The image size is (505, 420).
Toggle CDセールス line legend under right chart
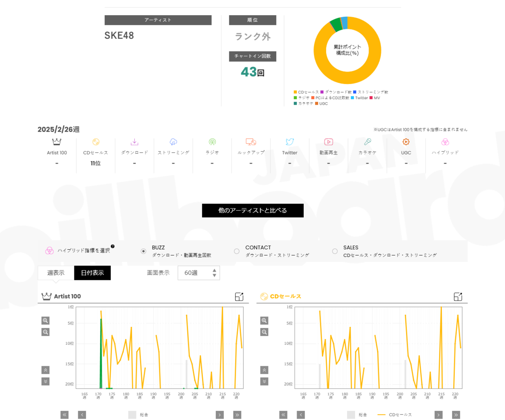pos(395,415)
